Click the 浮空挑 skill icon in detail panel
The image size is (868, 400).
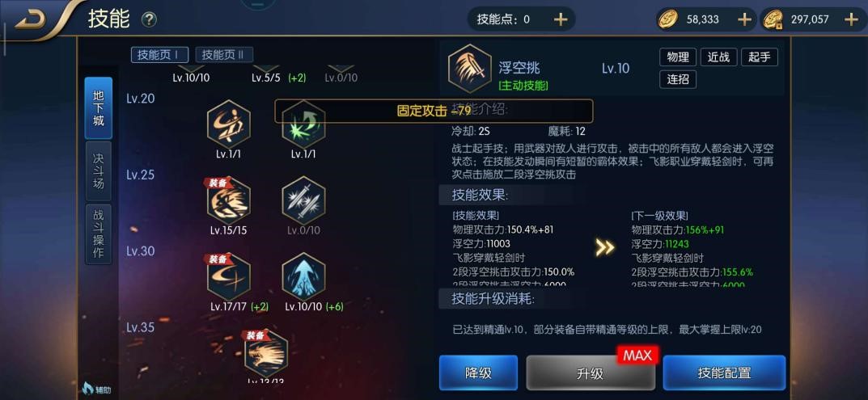pyautogui.click(x=469, y=69)
